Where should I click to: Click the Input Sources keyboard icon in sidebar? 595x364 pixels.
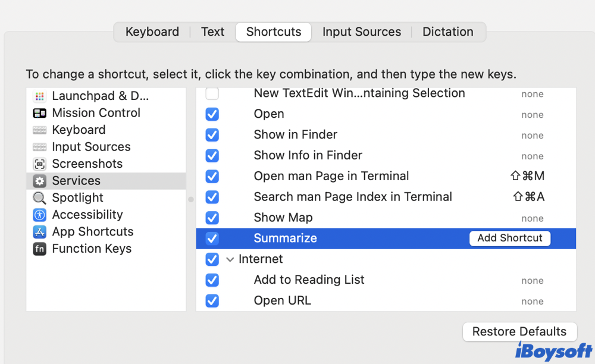(x=40, y=147)
